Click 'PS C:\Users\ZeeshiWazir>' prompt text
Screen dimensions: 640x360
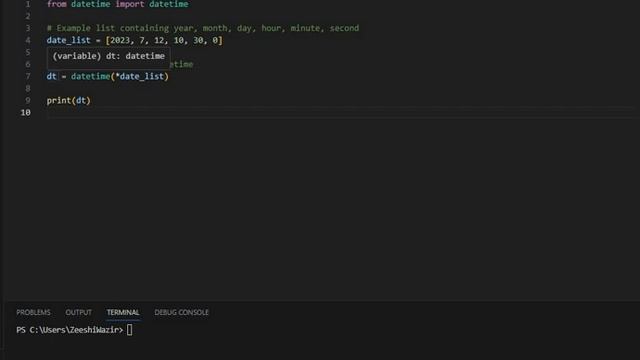coord(70,330)
